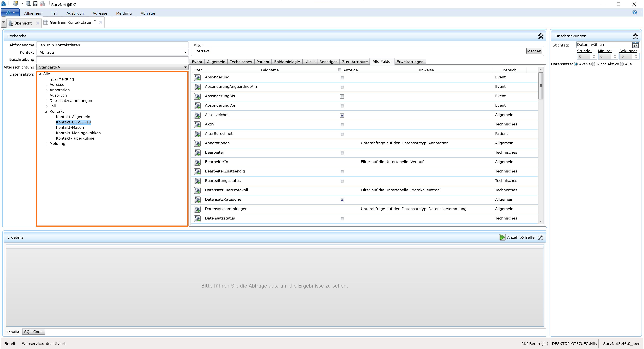
Task: Expand the Meldung tree node
Action: [x=47, y=144]
